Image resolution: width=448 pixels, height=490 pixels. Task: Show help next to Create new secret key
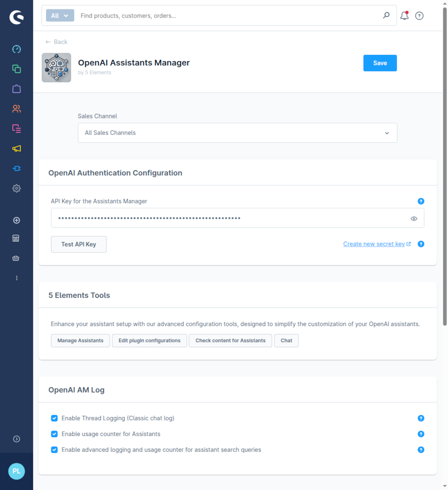click(x=421, y=244)
